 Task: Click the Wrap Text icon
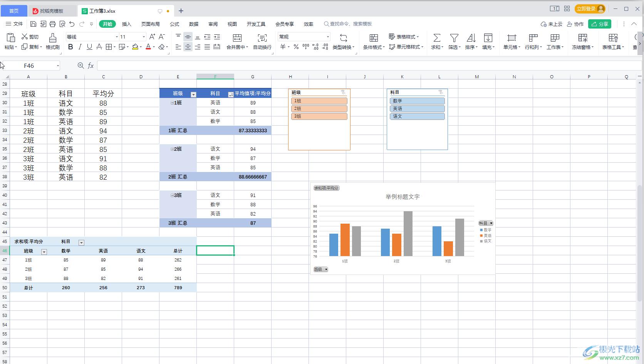pos(262,38)
